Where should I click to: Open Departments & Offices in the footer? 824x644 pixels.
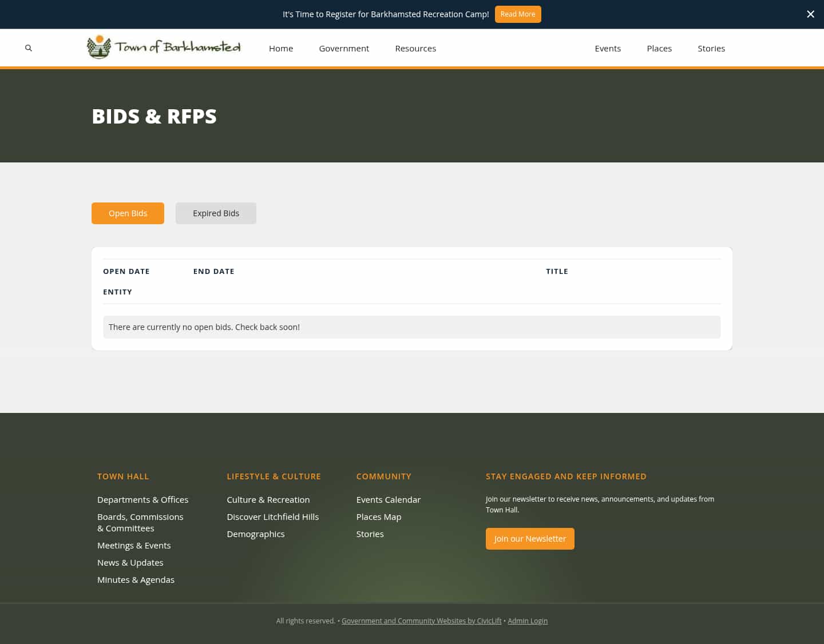(x=142, y=499)
